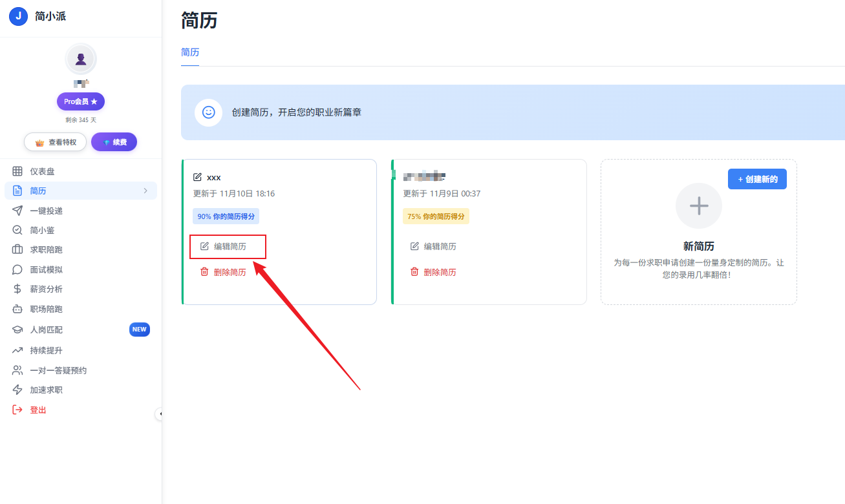
Task: Click the 加速求职 lightning icon
Action: (18, 389)
